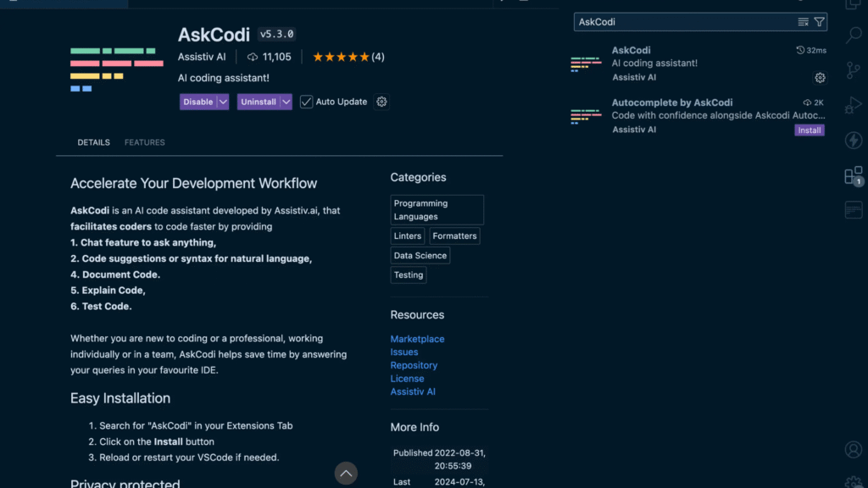This screenshot has width=868, height=488.
Task: Click the five-star rating of AskCodi
Action: (341, 57)
